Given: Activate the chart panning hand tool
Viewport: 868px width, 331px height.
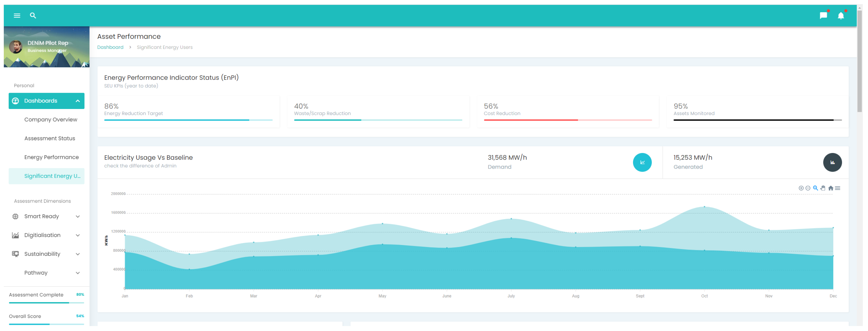Looking at the screenshot, I should click(823, 189).
